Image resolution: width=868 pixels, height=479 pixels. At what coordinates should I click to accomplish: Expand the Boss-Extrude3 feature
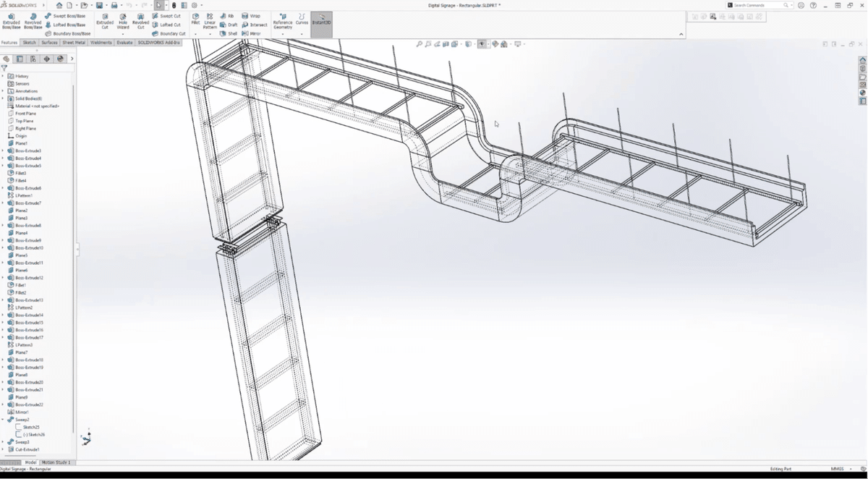pos(3,151)
